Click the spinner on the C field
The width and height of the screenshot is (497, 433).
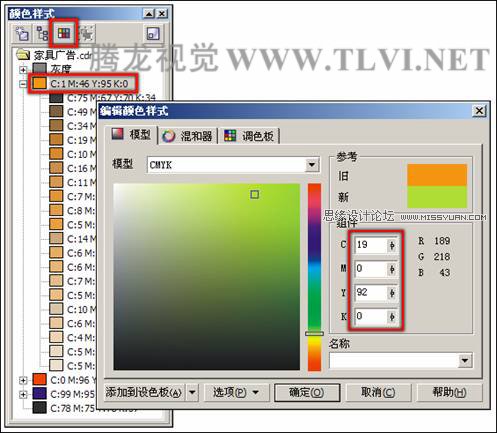click(392, 245)
